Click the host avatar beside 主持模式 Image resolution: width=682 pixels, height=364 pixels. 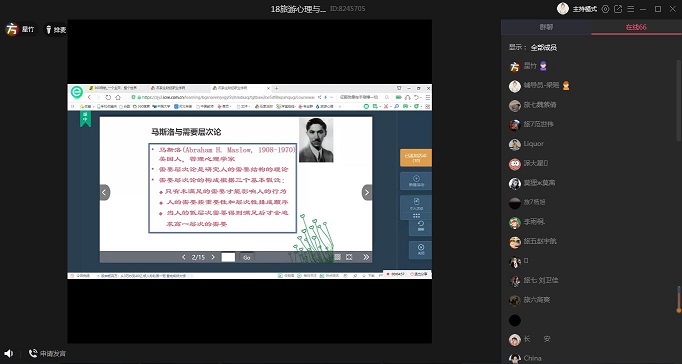[x=563, y=9]
